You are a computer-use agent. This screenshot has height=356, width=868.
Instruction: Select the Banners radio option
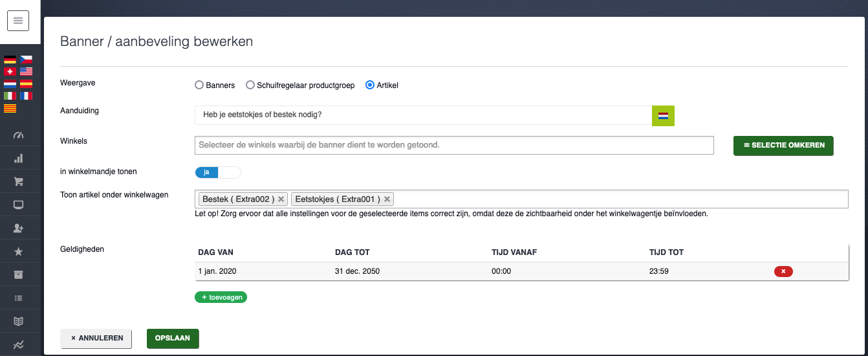tap(199, 85)
